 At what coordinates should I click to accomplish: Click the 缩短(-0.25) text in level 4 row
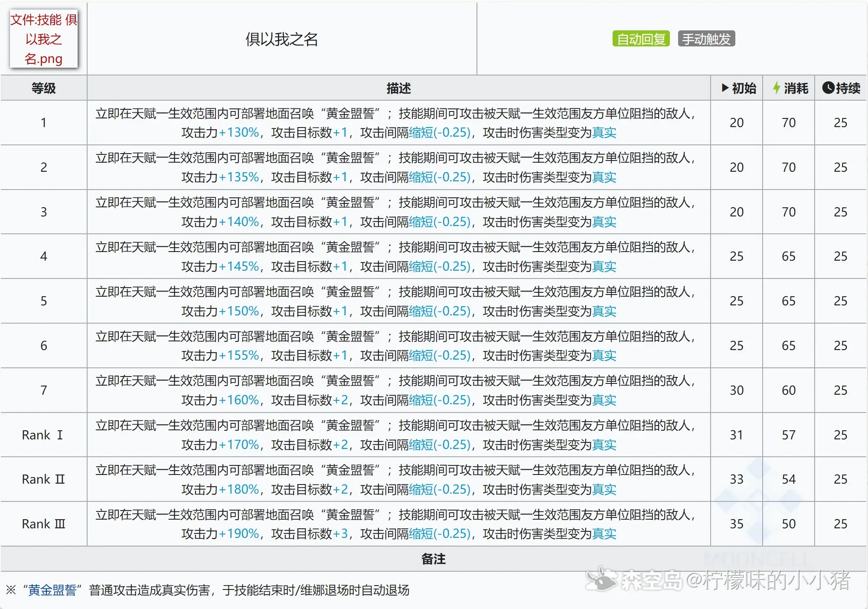tap(440, 266)
